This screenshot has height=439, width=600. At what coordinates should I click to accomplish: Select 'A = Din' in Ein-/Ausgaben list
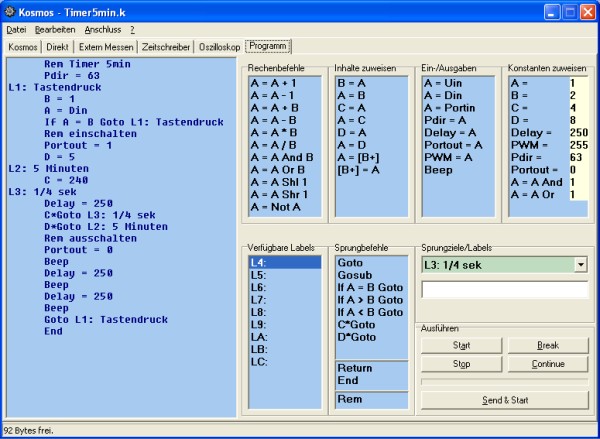pyautogui.click(x=445, y=96)
